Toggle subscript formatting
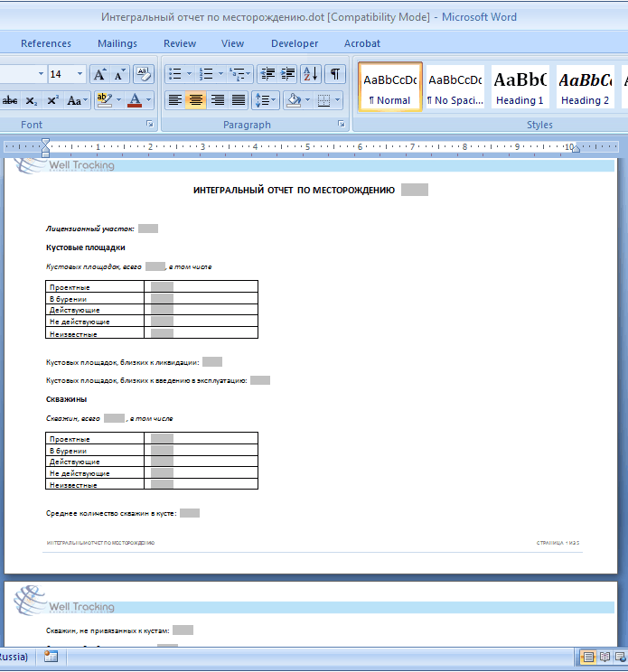 (x=32, y=100)
